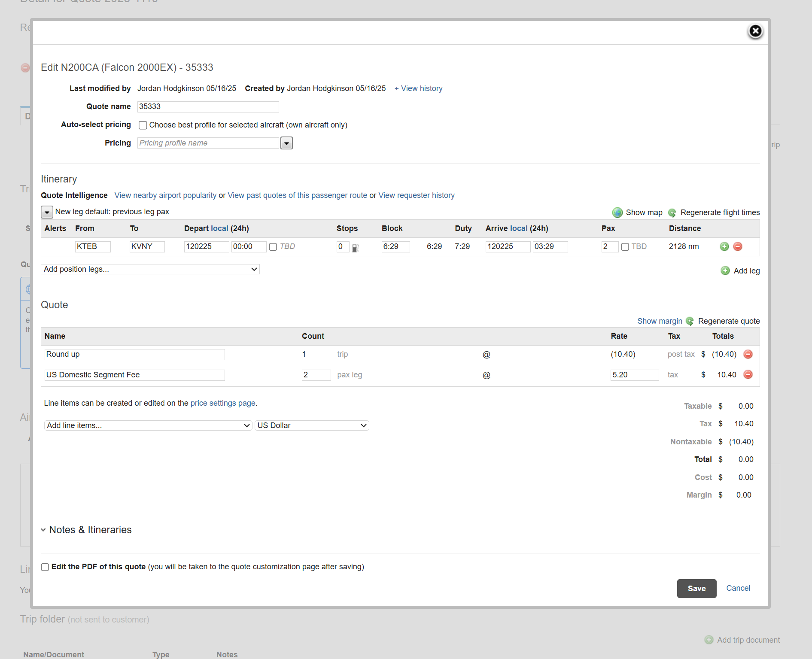Click the Pricing profile name field
Viewport: 812px width, 659px height.
(208, 143)
